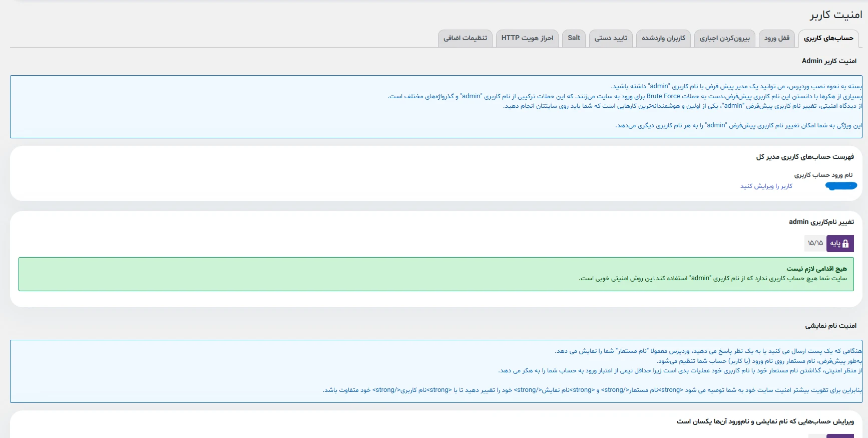The height and width of the screenshot is (438, 868).
Task: Open the حساب‌های کاربری tab
Action: coord(828,38)
